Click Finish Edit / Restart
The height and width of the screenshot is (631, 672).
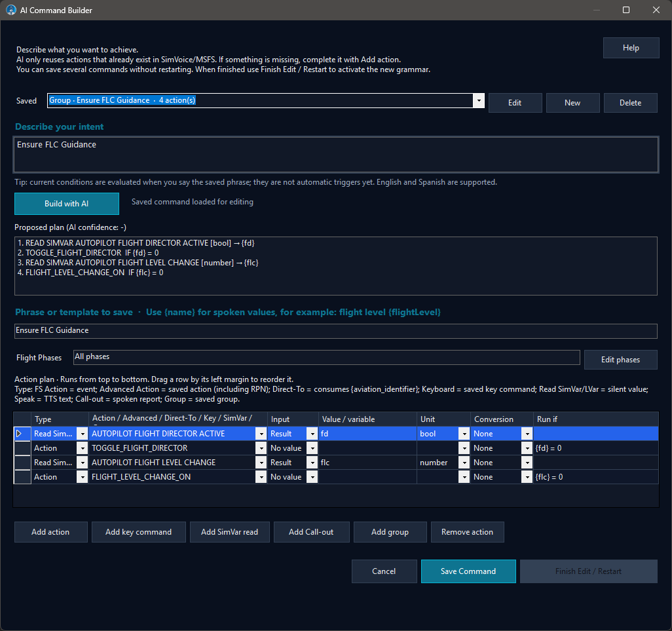tap(588, 571)
